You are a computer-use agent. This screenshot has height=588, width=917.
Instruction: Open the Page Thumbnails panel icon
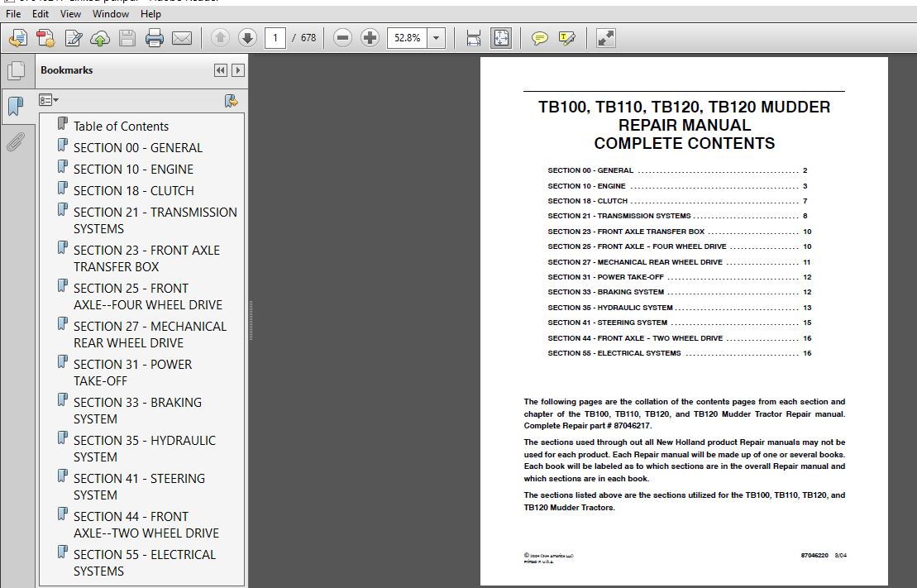pos(17,71)
